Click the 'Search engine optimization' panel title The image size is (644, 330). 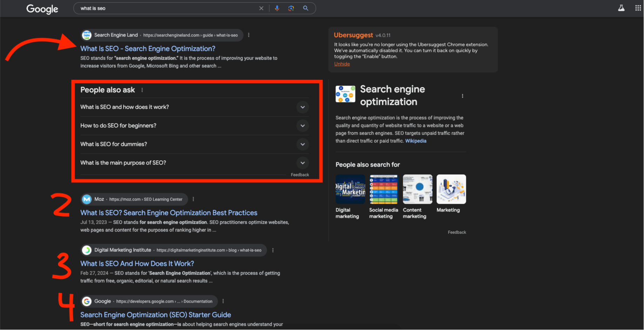tap(392, 95)
